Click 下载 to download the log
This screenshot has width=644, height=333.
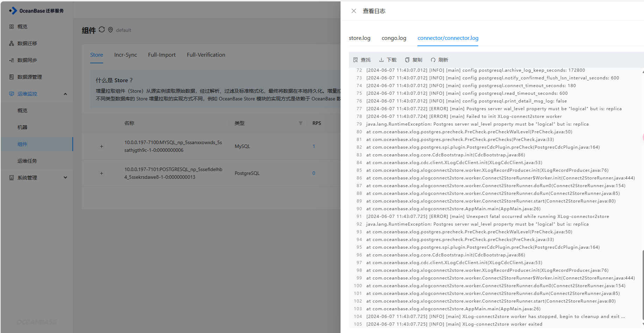(388, 60)
